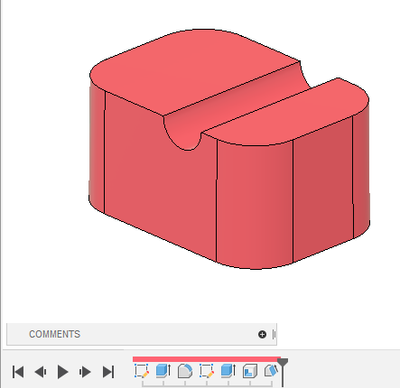
Task: Play the design timeline
Action: coord(63,372)
